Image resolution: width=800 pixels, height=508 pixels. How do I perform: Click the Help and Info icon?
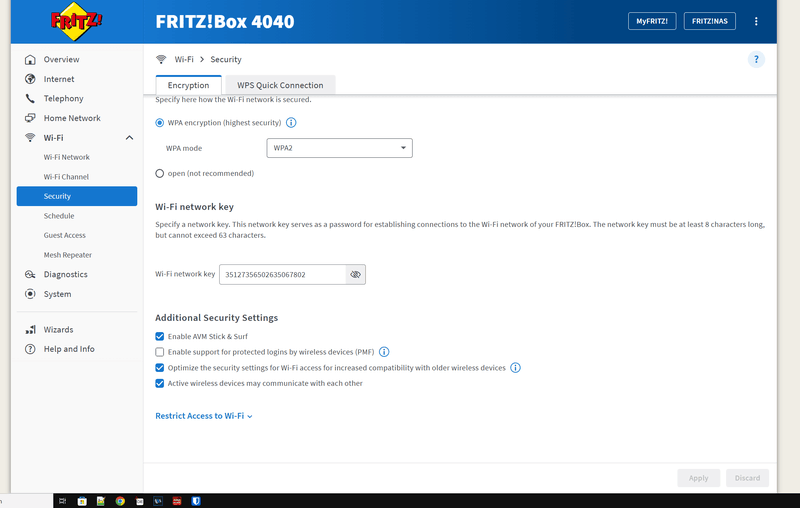click(x=30, y=349)
